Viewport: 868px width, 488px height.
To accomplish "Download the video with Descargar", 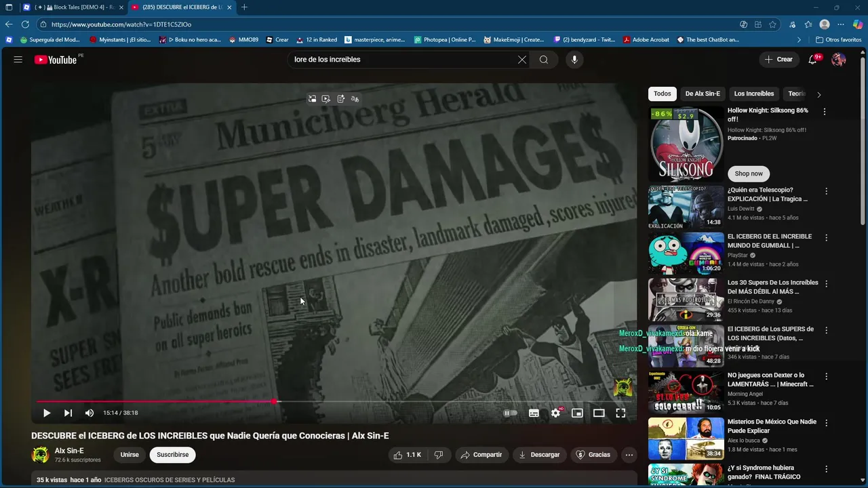I will pyautogui.click(x=539, y=455).
